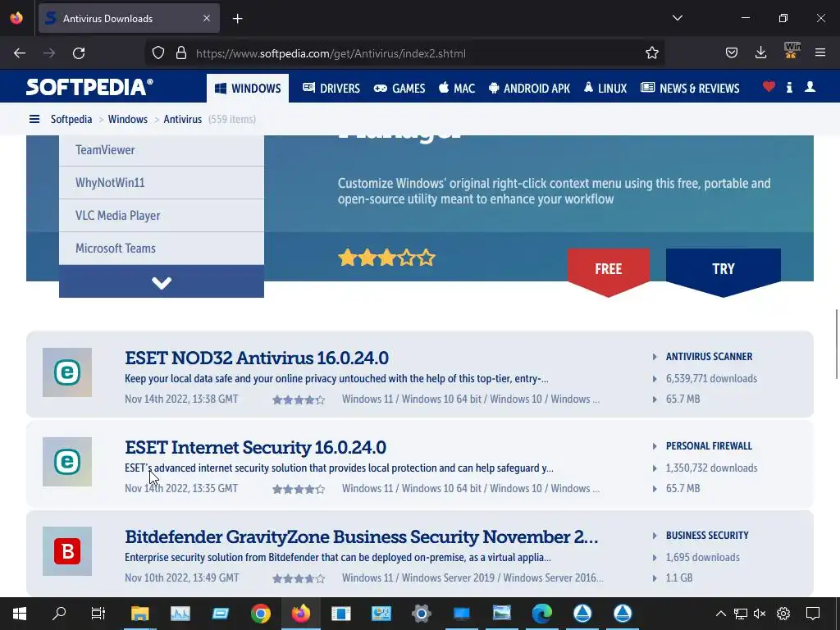This screenshot has height=630, width=840.
Task: Open Google Chrome from taskbar
Action: [260, 614]
